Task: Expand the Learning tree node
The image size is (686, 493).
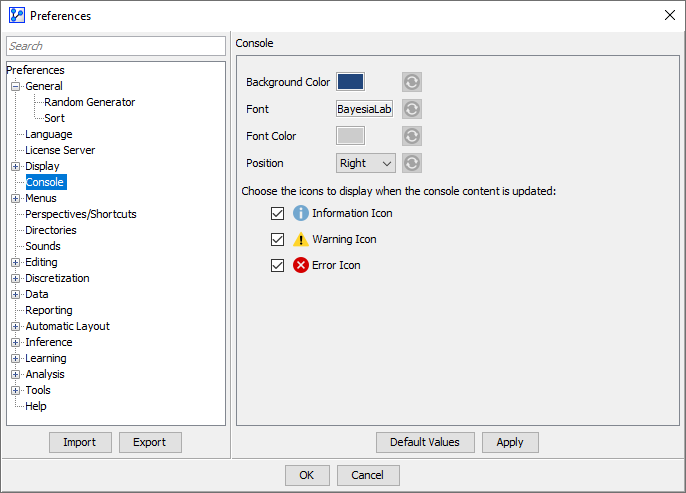Action: [x=15, y=359]
